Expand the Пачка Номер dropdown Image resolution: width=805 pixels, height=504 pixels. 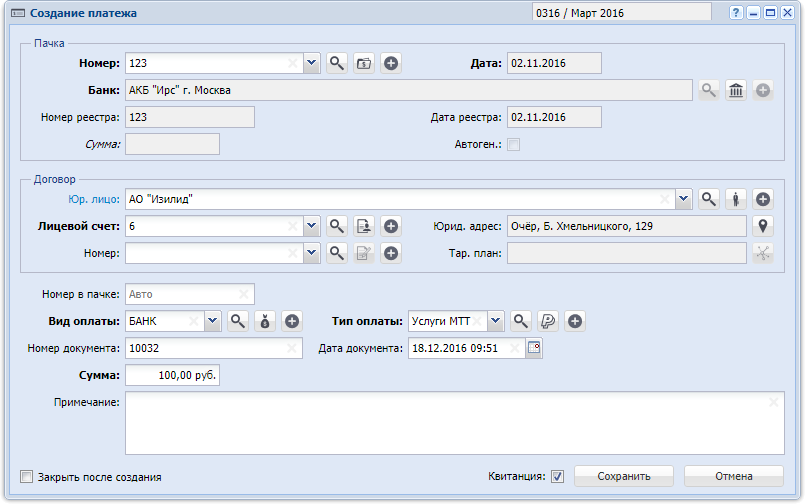[x=312, y=63]
